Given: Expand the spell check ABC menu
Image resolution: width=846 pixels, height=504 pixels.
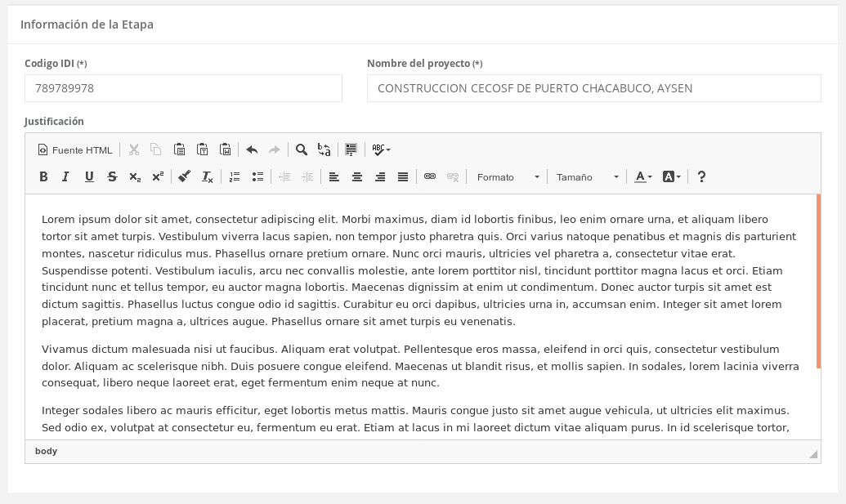Looking at the screenshot, I should pos(381,149).
